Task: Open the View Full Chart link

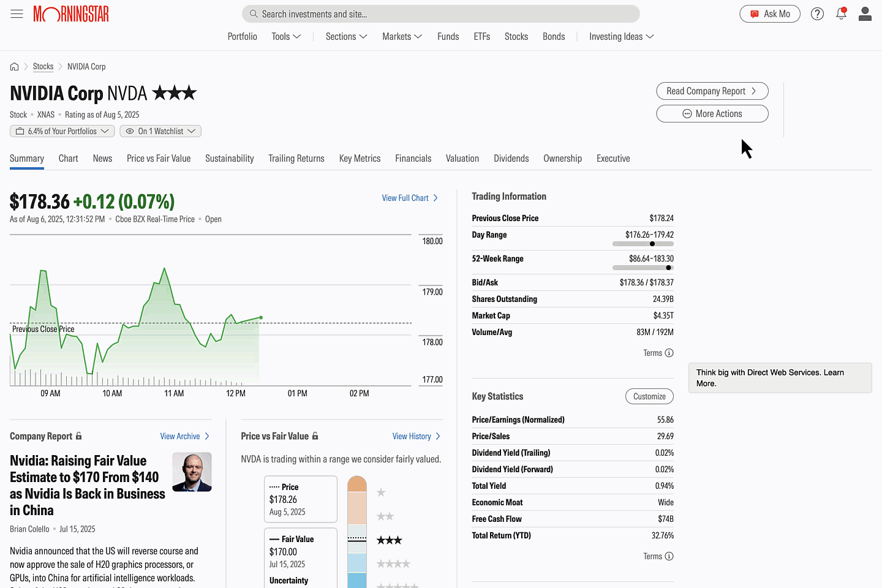Action: [x=410, y=198]
